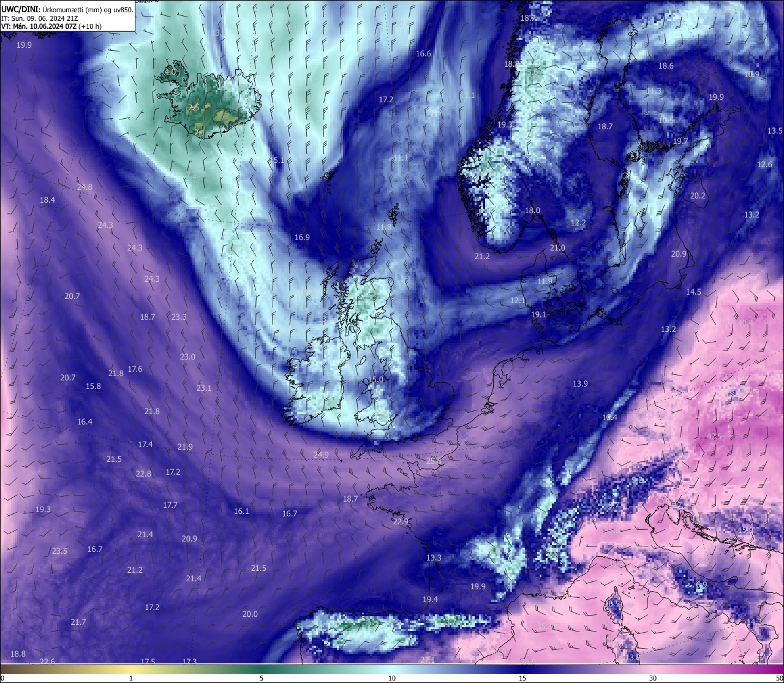Click the 4.0 value over Iceland
This screenshot has width=784, height=683.
[x=170, y=72]
